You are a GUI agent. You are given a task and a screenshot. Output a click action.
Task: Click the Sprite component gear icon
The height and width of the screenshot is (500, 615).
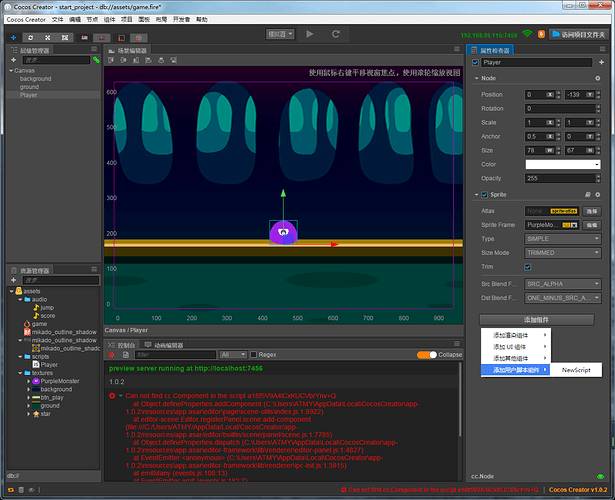(597, 195)
